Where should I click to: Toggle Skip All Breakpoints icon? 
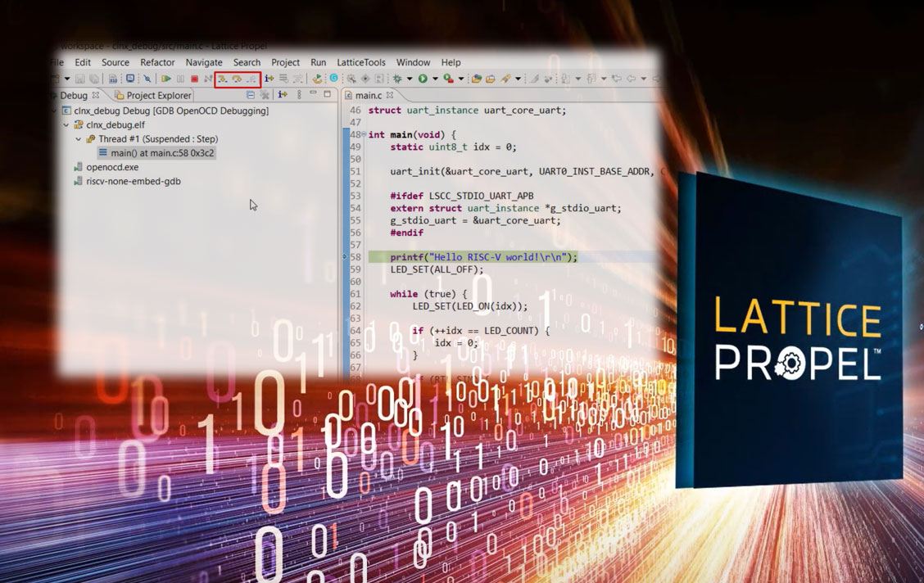pyautogui.click(x=147, y=79)
